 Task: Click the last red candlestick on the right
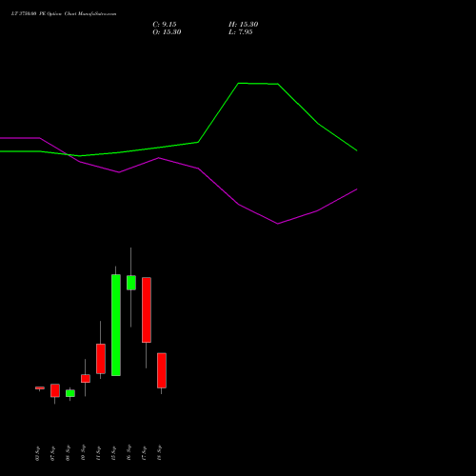(x=162, y=370)
